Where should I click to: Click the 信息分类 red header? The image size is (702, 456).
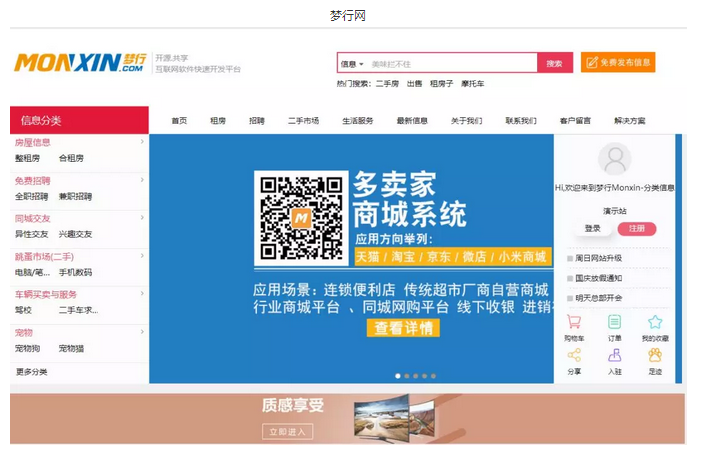79,120
